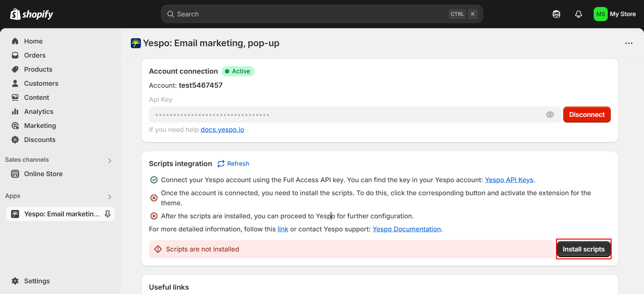Open the docs.yespo.io help link
This screenshot has width=644, height=294.
[222, 130]
